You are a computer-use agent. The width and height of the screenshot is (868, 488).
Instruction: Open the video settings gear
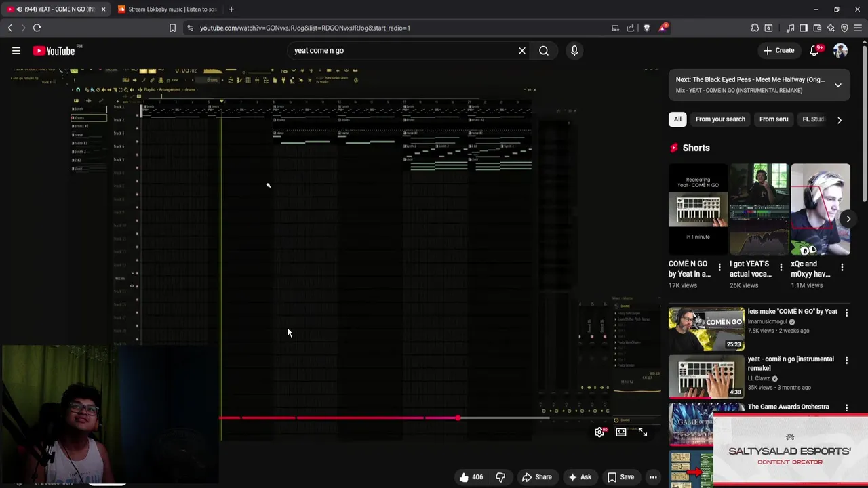(x=599, y=432)
